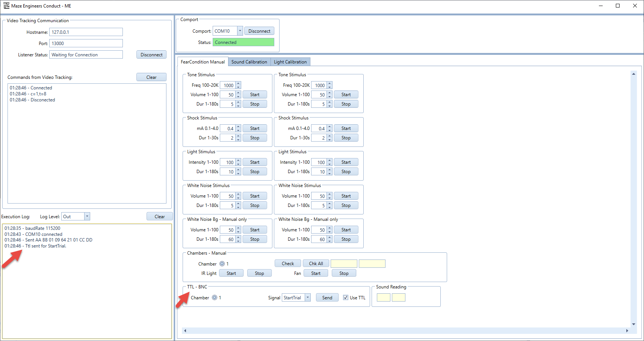Uncheck the Use TTL checkbox
The image size is (644, 341).
coord(346,297)
